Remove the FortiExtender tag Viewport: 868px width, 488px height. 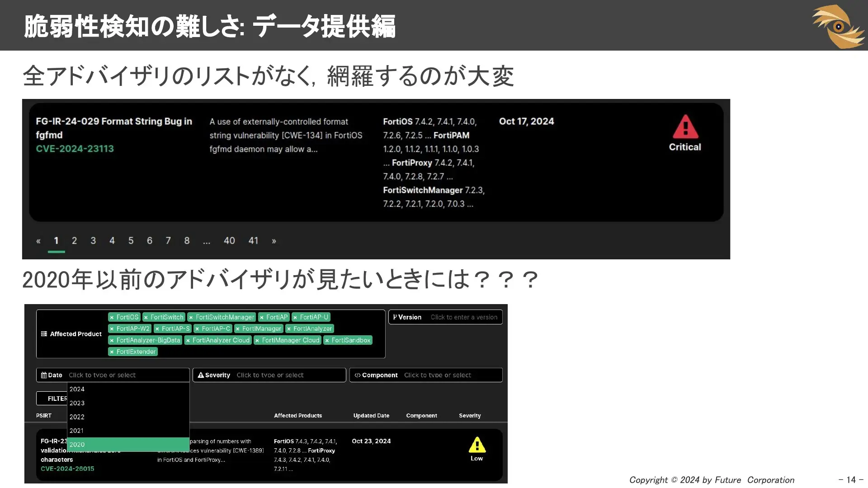112,352
